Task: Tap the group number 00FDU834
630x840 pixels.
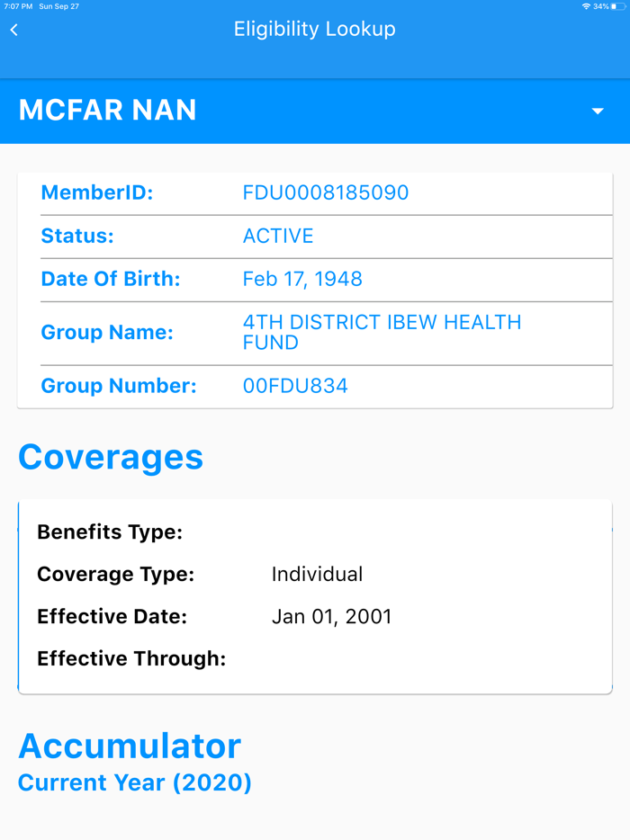Action: coord(295,386)
